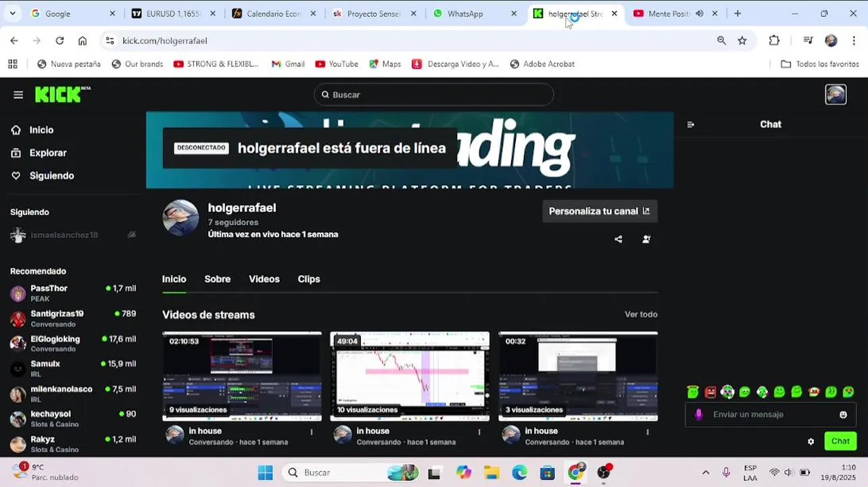Open the 02:10:53 stream video thumbnail
Image resolution: width=868 pixels, height=487 pixels.
(x=242, y=376)
